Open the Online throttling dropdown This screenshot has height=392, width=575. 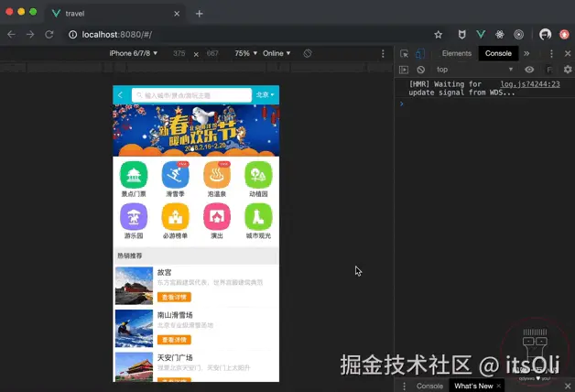pyautogui.click(x=277, y=53)
